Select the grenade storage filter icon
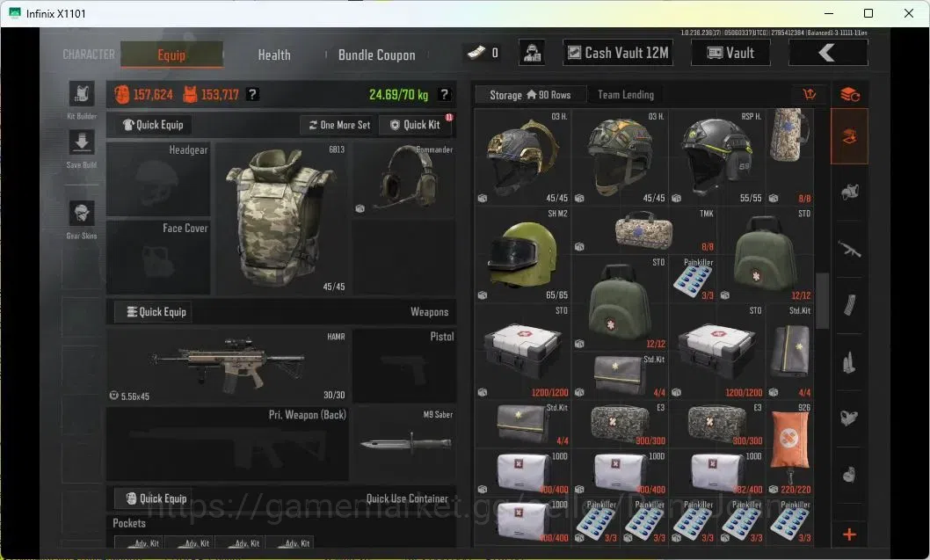Image resolution: width=930 pixels, height=560 pixels. coord(849,475)
